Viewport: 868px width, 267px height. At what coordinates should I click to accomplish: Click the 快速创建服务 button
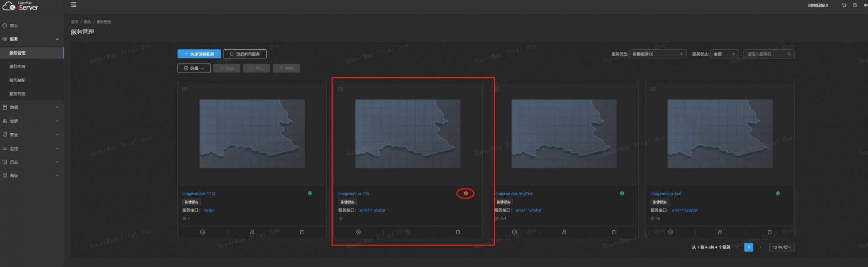point(199,54)
